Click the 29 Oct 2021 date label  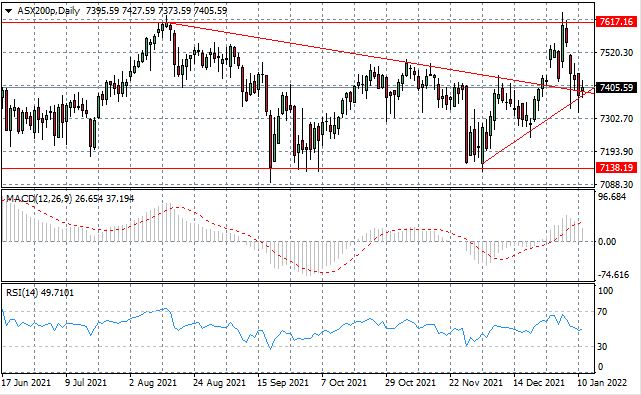coord(411,383)
